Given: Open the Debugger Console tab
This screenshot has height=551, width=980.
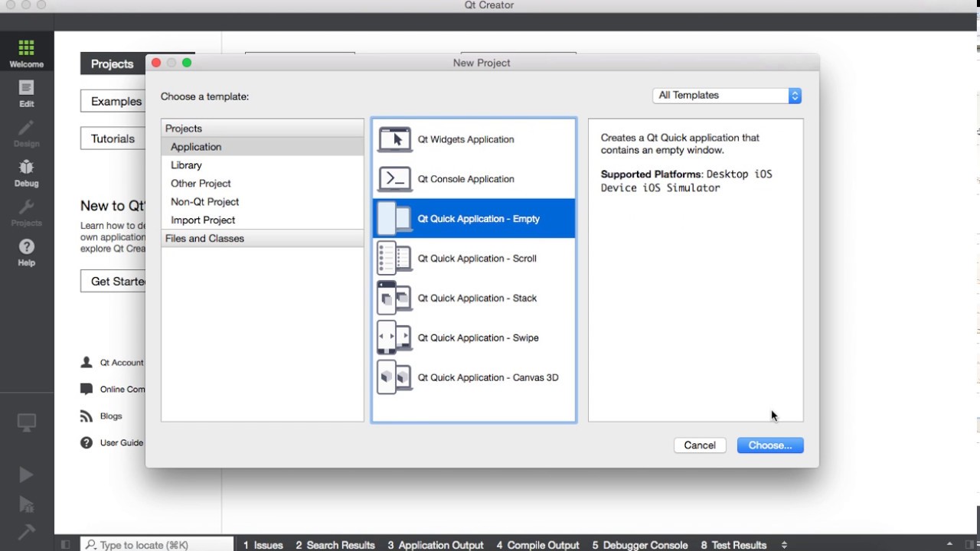Looking at the screenshot, I should tap(640, 545).
